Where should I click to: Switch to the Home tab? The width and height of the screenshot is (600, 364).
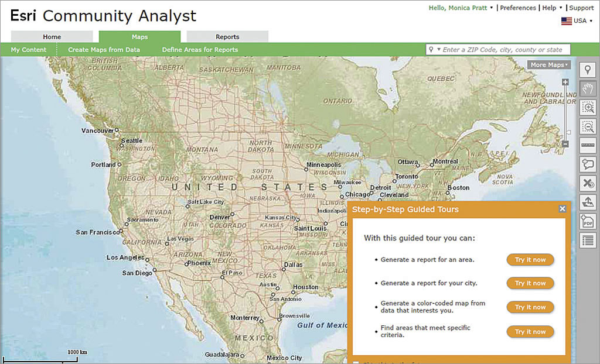(52, 37)
